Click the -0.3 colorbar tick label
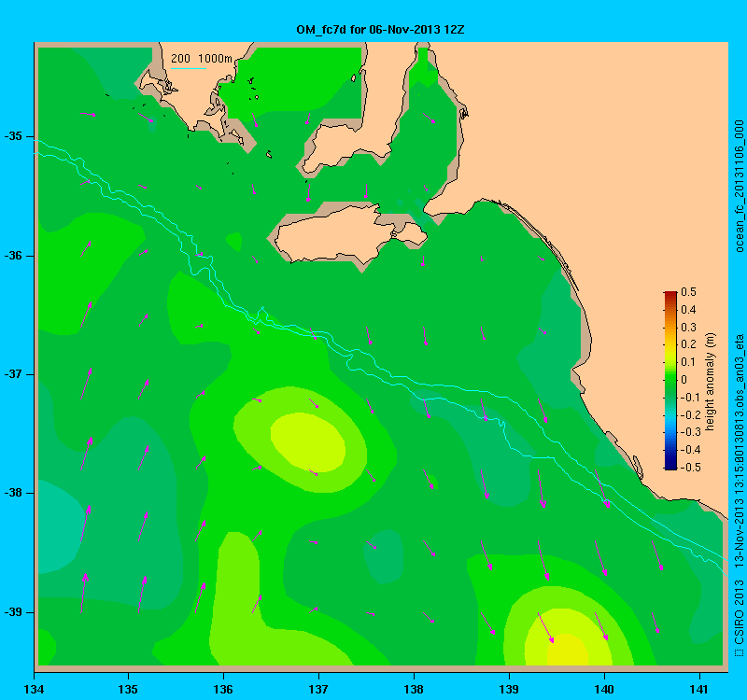Viewport: 747px width, 700px height. click(x=689, y=432)
